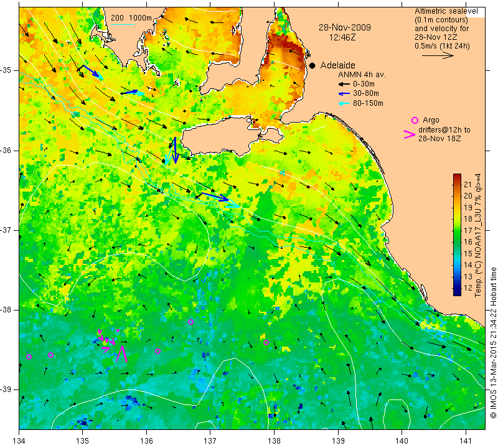Viewport: 498px width, 448px height.
Task: Click the Argo circle near 136.7°E, 38.2°S
Action: pos(190,322)
